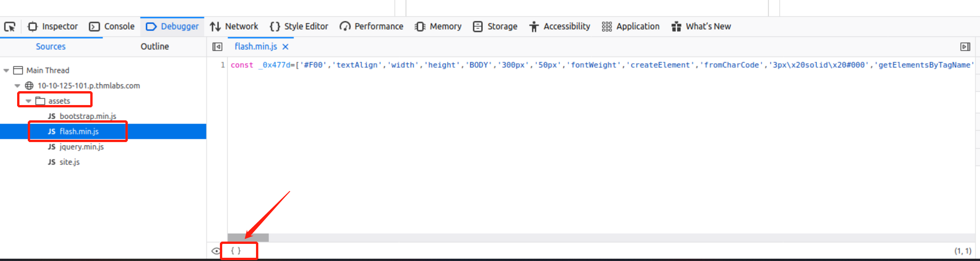
Task: Open the Storage panel
Action: (x=495, y=27)
